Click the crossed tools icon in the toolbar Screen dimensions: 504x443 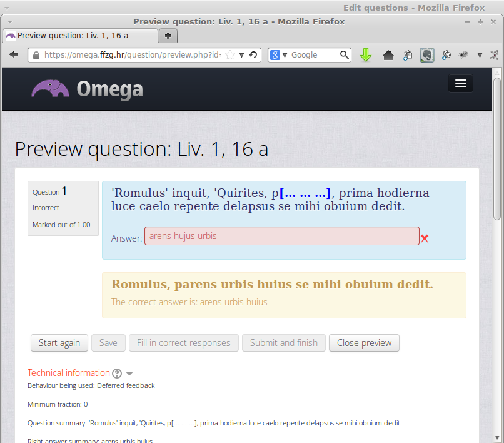tap(495, 55)
